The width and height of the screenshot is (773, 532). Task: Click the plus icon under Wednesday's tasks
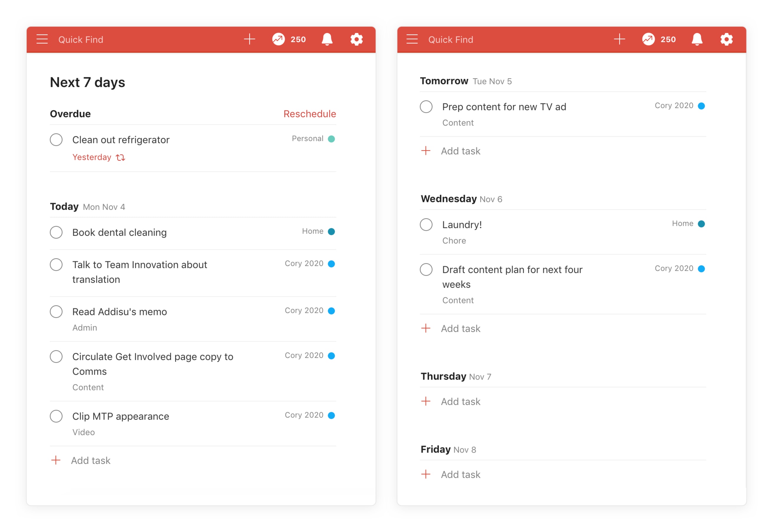coord(426,328)
